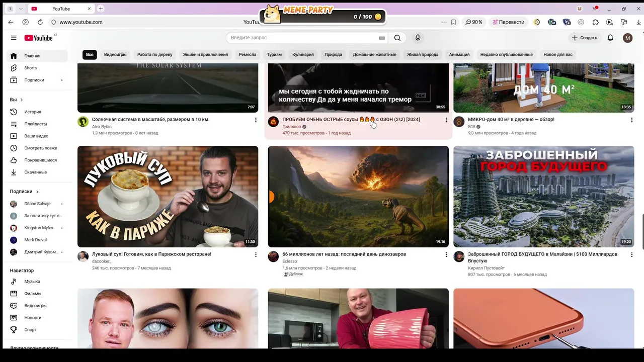Close the YouTube browser tab
Viewport: 644px width, 362px height.
[x=90, y=9]
